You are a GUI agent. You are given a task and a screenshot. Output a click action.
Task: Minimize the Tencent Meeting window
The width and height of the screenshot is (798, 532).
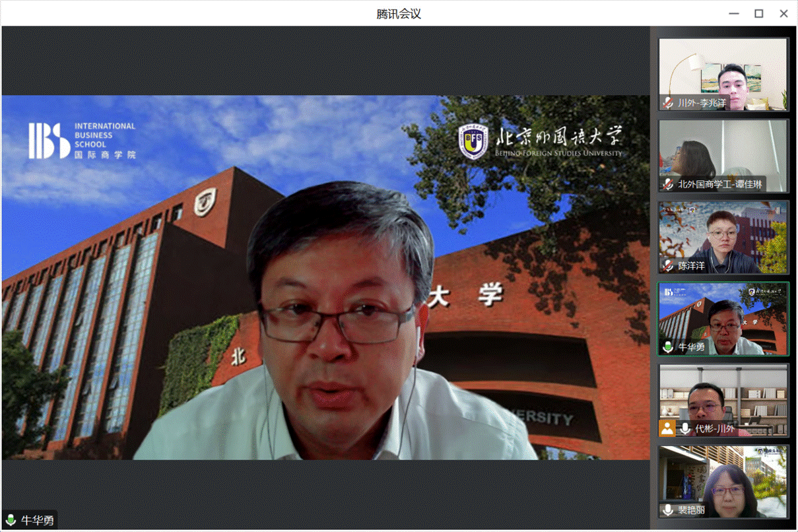click(735, 13)
